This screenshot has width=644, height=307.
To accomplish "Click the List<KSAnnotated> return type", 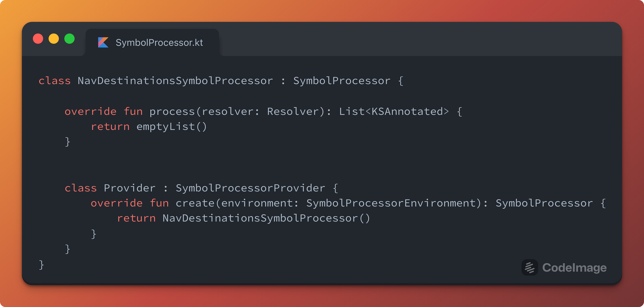I will pyautogui.click(x=394, y=111).
